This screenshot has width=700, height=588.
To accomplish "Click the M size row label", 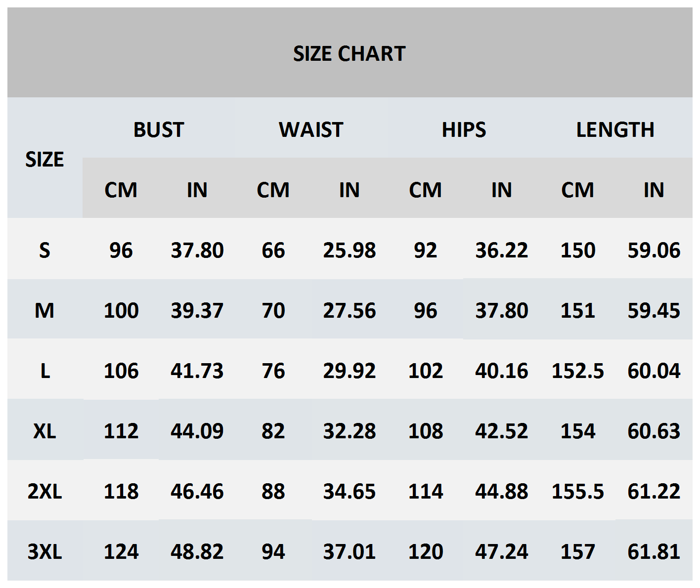I will click(x=44, y=310).
